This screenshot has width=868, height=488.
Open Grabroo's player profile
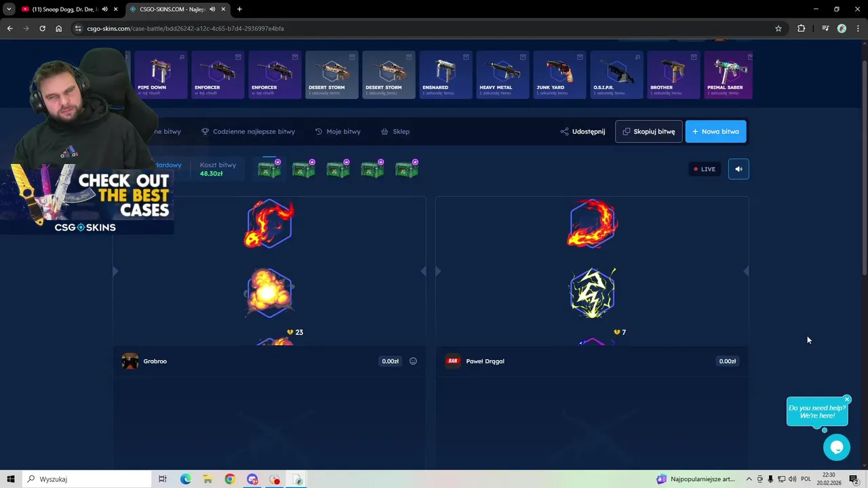[x=144, y=361]
